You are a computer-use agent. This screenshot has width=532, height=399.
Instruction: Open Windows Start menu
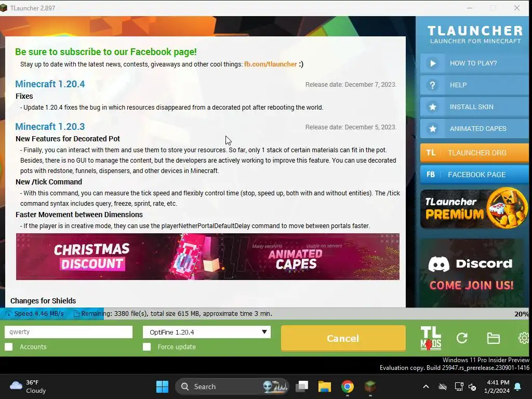click(162, 387)
